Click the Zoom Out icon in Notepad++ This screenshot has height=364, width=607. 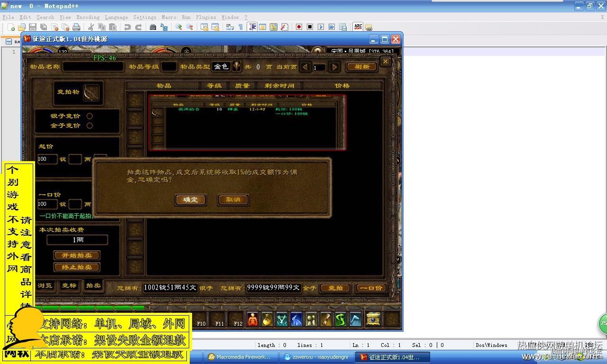pyautogui.click(x=190, y=27)
